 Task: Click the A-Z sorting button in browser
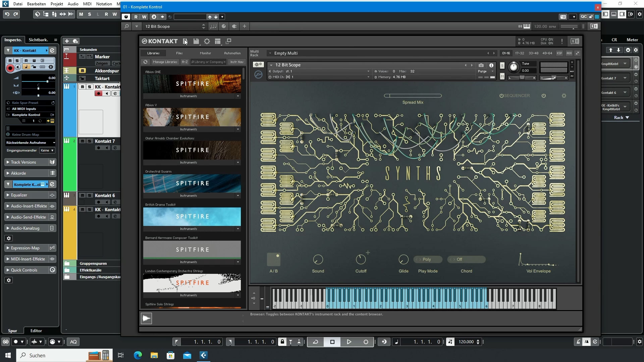pos(185,62)
